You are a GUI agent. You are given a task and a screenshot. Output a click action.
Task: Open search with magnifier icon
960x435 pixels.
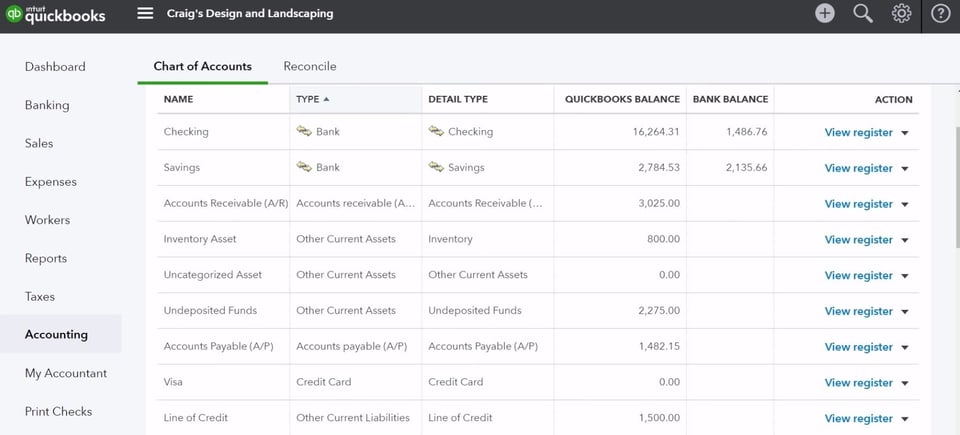tap(863, 13)
